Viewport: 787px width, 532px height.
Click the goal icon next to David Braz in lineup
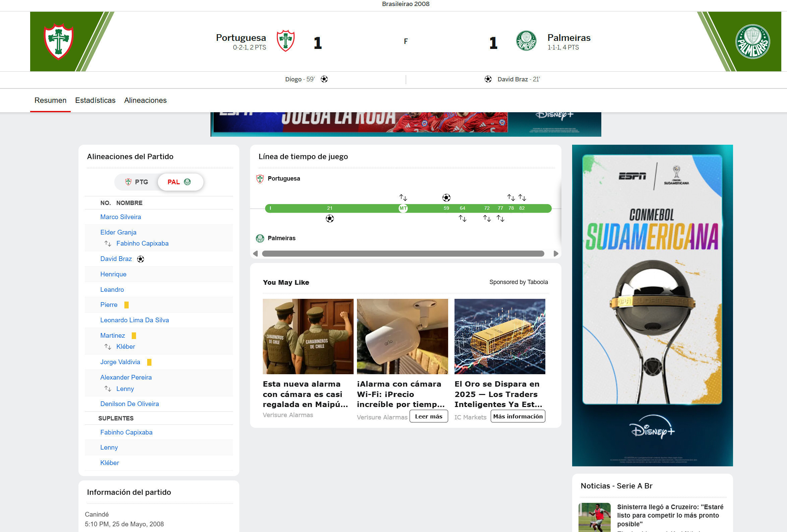pos(140,259)
